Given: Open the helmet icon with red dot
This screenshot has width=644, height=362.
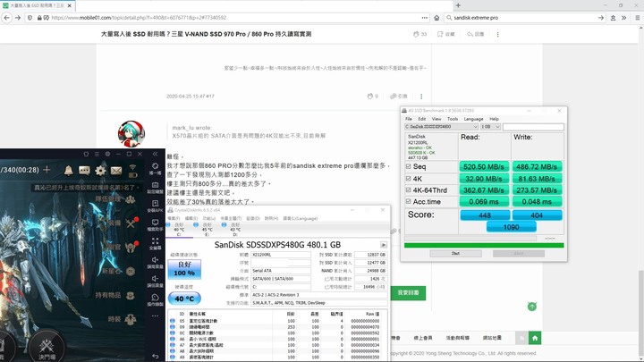Looking at the screenshot, I should (131, 247).
